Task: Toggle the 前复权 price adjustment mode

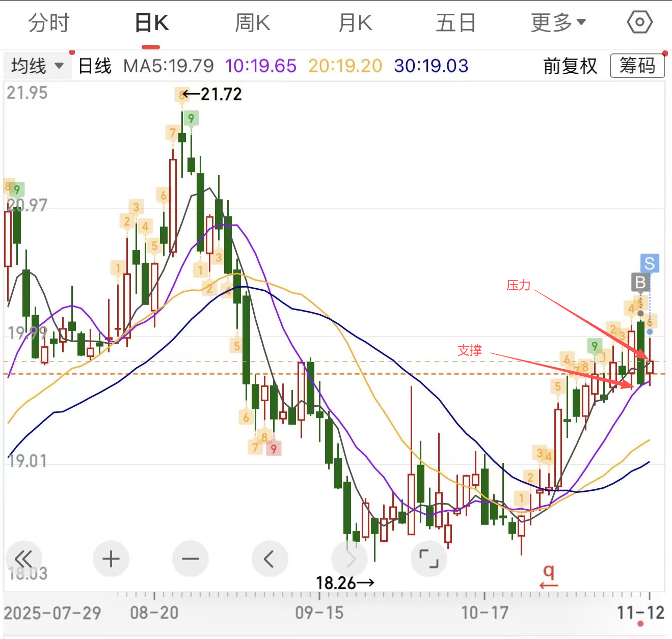Action: (570, 66)
